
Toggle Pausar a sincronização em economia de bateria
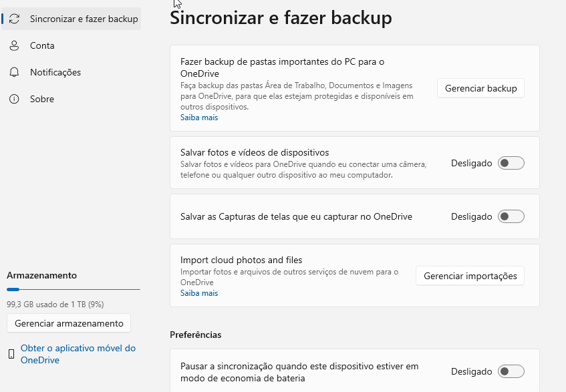[x=511, y=371]
